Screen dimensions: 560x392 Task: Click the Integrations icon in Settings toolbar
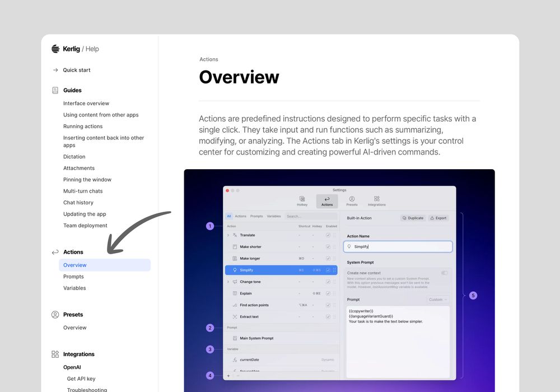tap(377, 198)
